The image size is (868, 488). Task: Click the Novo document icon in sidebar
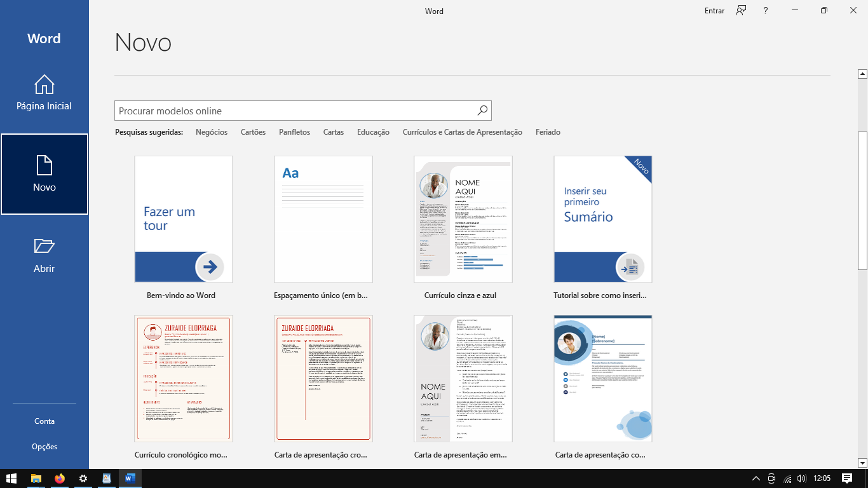pyautogui.click(x=44, y=173)
